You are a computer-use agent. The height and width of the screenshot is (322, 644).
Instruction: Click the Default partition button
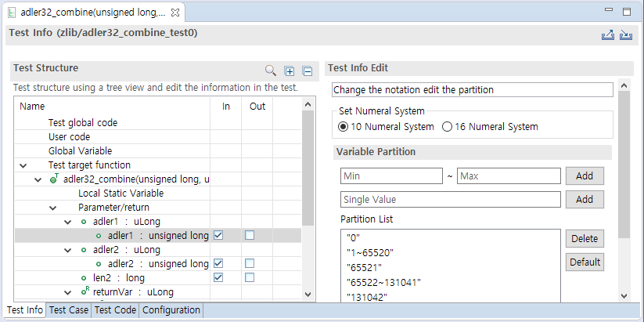(x=585, y=262)
